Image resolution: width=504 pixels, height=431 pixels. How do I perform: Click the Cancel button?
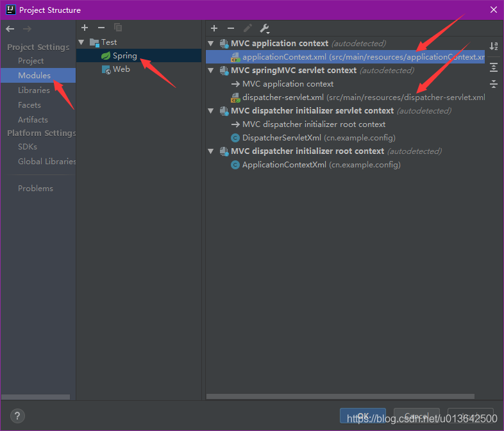(417, 416)
